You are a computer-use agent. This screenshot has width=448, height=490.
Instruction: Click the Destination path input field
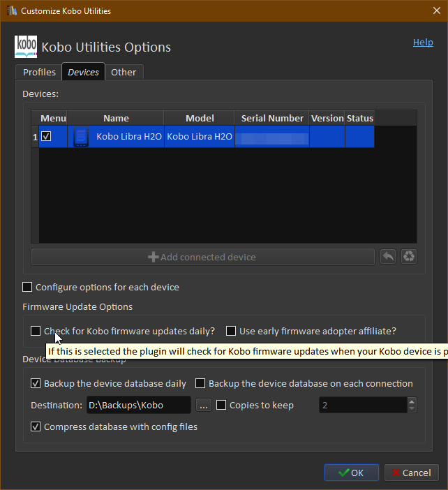(x=139, y=405)
